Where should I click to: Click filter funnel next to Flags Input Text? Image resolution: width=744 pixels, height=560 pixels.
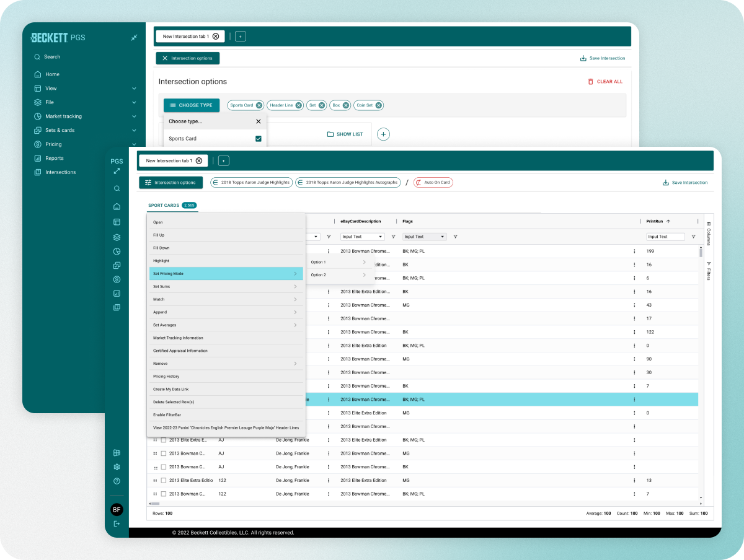pyautogui.click(x=455, y=237)
